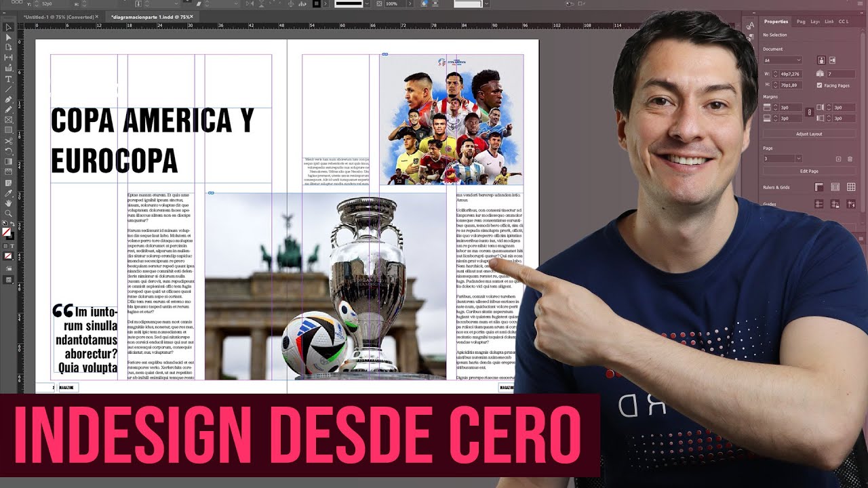Switch to the Pages panel tab
868x488 pixels.
click(x=801, y=22)
